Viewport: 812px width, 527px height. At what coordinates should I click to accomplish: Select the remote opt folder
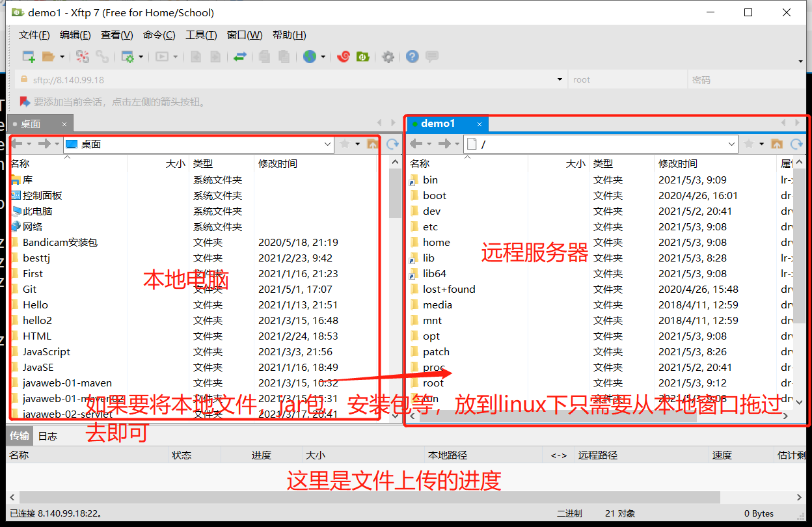431,336
